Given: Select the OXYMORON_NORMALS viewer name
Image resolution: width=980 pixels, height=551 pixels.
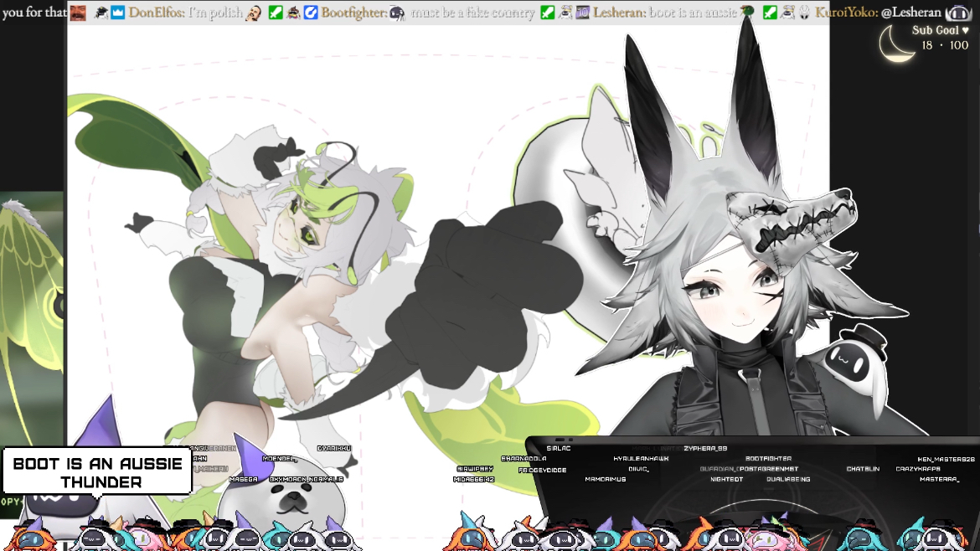Looking at the screenshot, I should (x=306, y=479).
